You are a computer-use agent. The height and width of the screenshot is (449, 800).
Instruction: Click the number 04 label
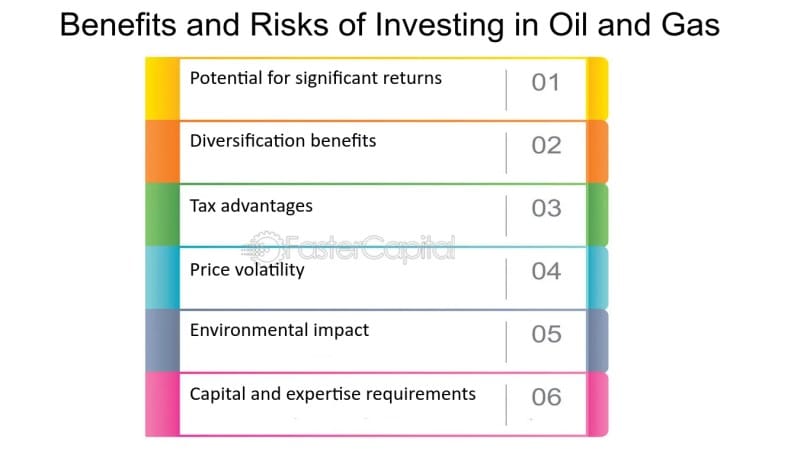[546, 271]
